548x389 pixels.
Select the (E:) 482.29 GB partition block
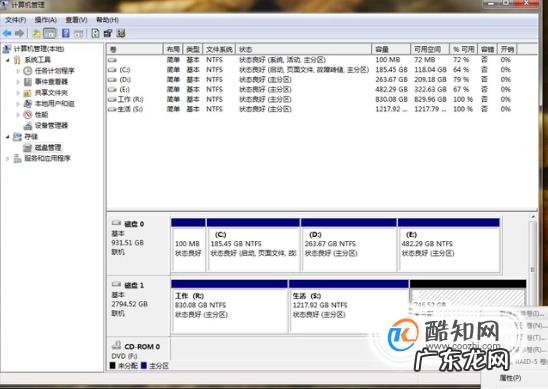click(x=449, y=245)
